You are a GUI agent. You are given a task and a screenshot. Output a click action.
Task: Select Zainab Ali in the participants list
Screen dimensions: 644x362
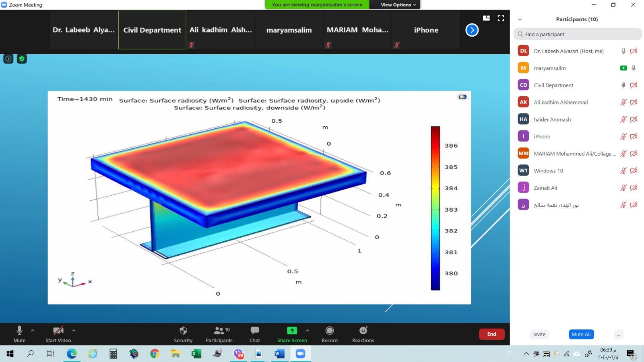[578, 188]
